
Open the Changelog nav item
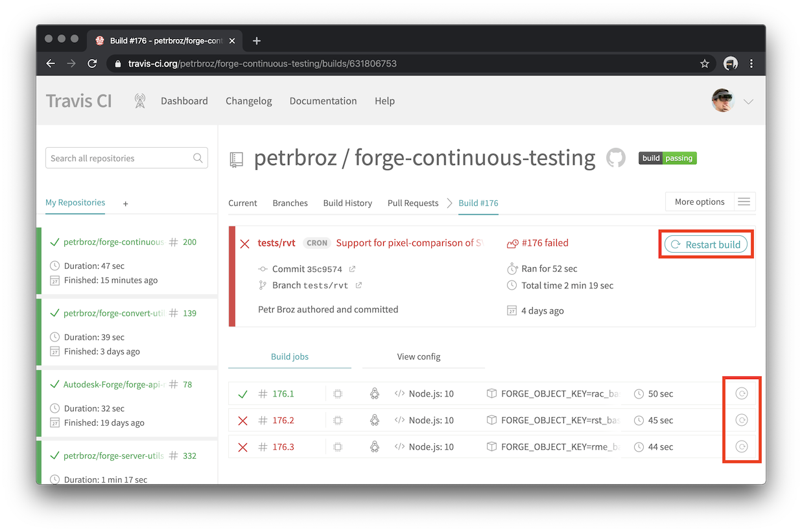pos(249,101)
